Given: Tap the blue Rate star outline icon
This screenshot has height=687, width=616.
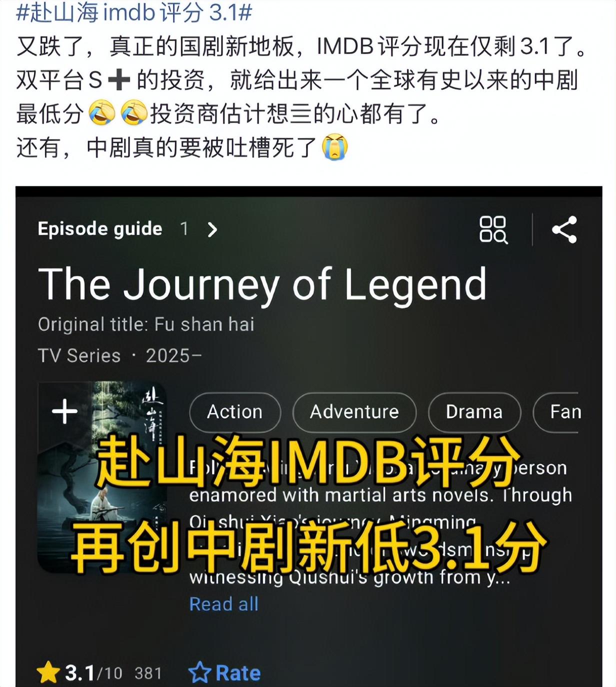Looking at the screenshot, I should 199,672.
